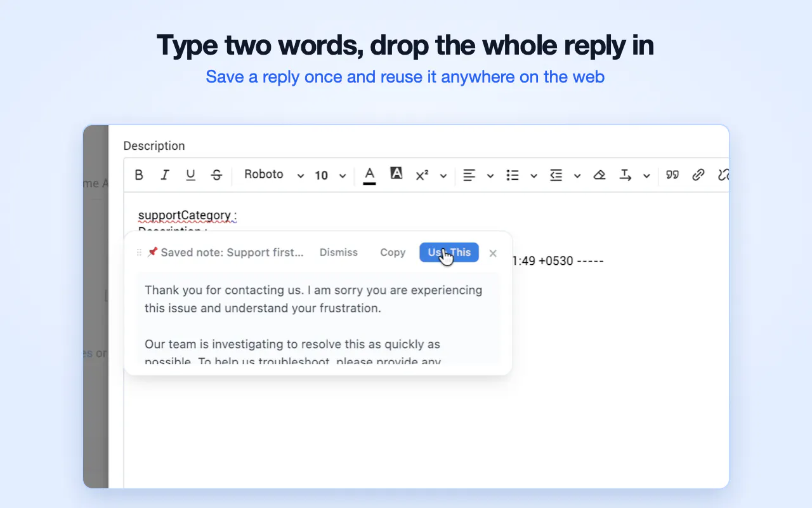The image size is (812, 508).
Task: Expand the alignment options arrow
Action: 490,176
